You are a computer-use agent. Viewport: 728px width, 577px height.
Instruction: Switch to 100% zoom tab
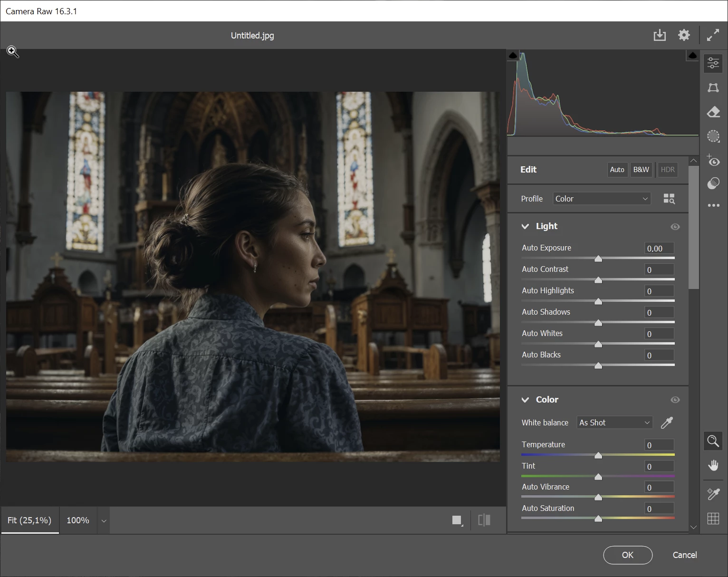tap(78, 520)
